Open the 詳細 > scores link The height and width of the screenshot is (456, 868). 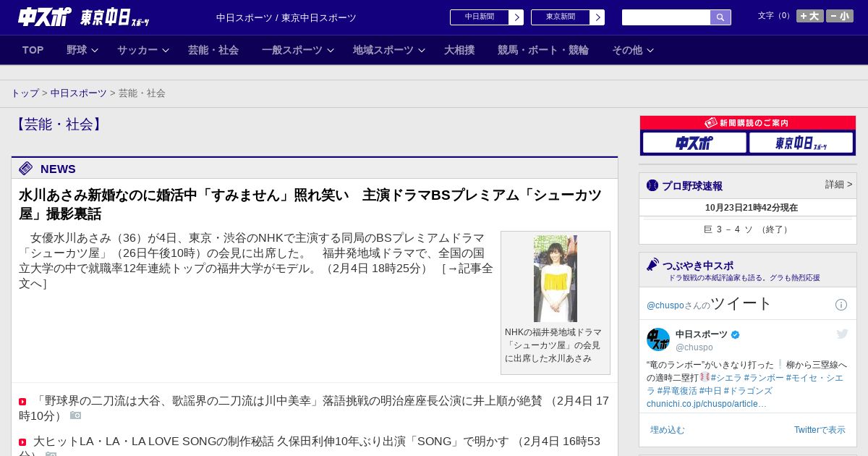pyautogui.click(x=838, y=185)
